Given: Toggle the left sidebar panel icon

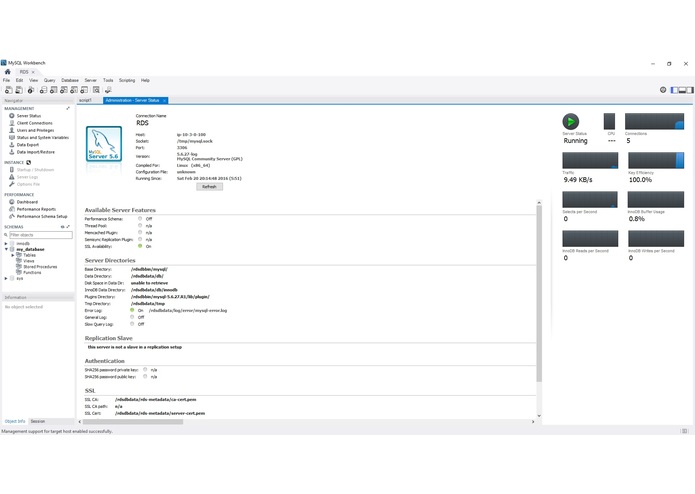Looking at the screenshot, I should coord(675,90).
